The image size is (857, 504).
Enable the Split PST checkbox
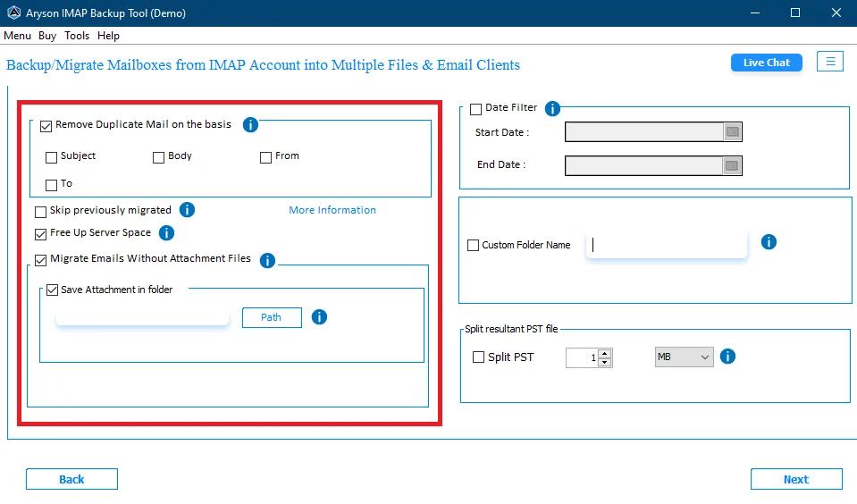[478, 357]
